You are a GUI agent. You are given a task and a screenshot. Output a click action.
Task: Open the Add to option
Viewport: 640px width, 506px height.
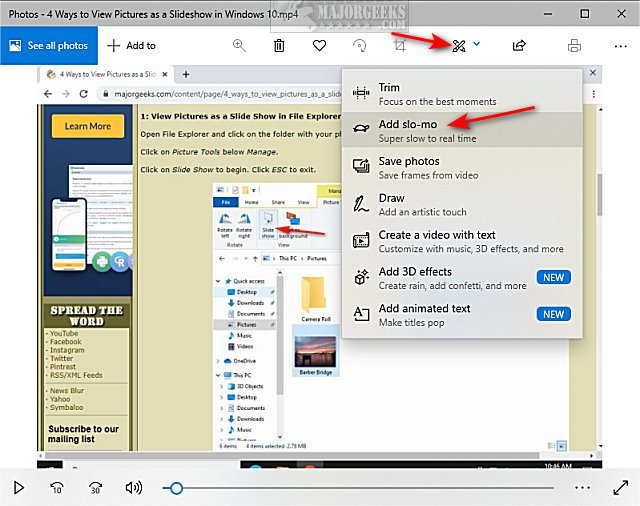tap(131, 45)
